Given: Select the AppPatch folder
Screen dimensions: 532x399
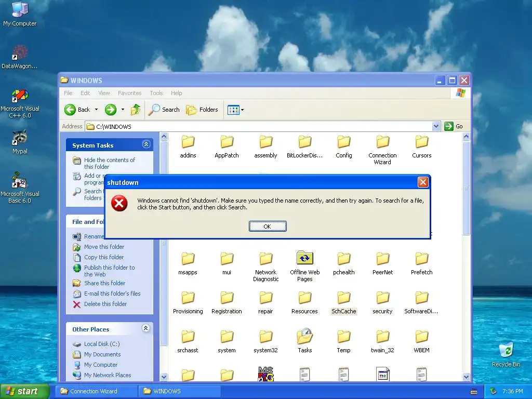Looking at the screenshot, I should coord(227,147).
